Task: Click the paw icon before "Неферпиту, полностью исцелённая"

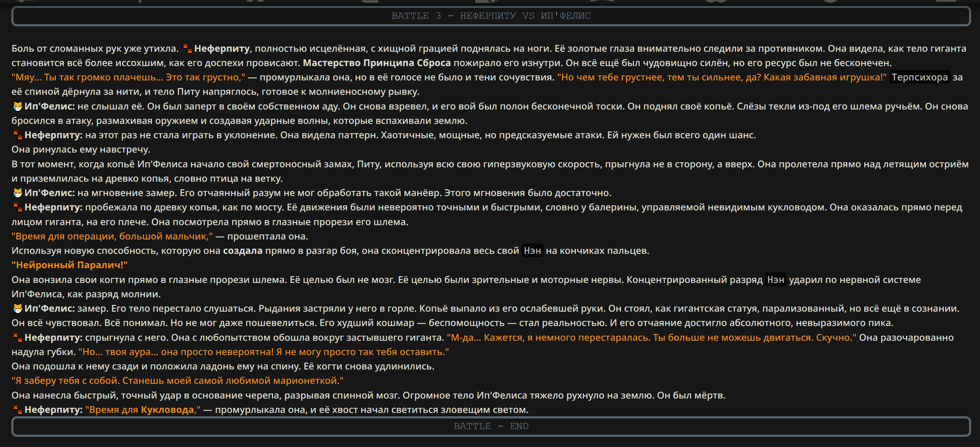Action: pyautogui.click(x=187, y=48)
